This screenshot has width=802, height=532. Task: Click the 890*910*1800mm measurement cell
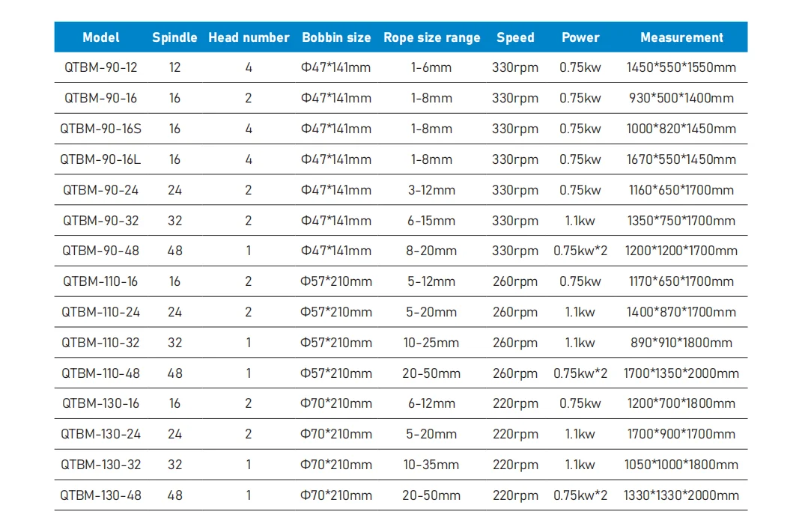681,343
